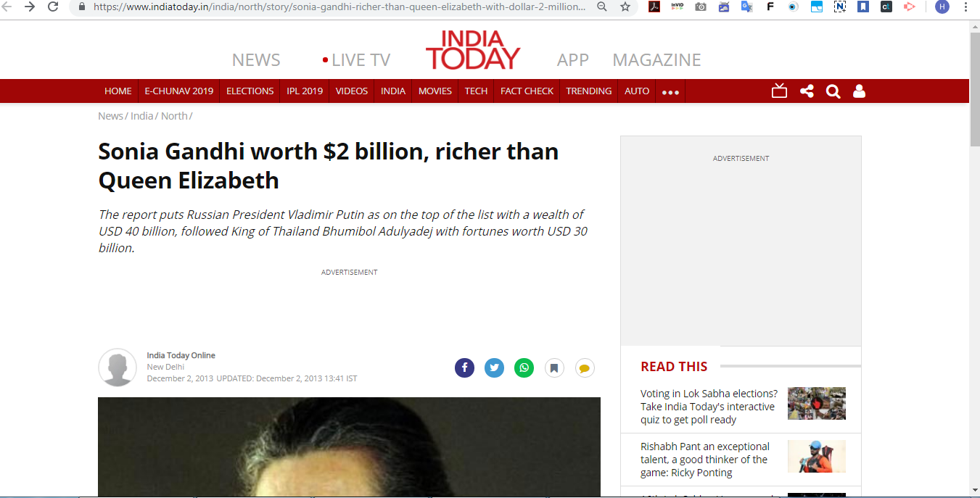Click the article's main photo
This screenshot has width=980, height=498.
[349, 447]
